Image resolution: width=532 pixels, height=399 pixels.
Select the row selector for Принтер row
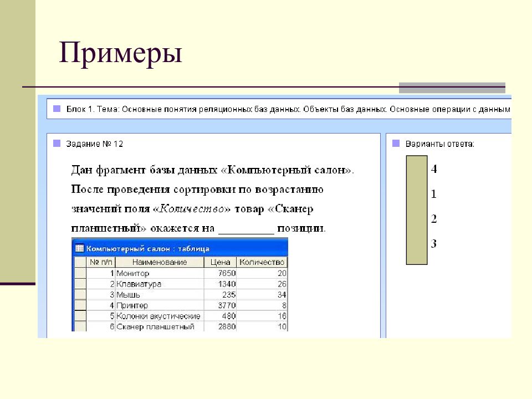click(80, 305)
